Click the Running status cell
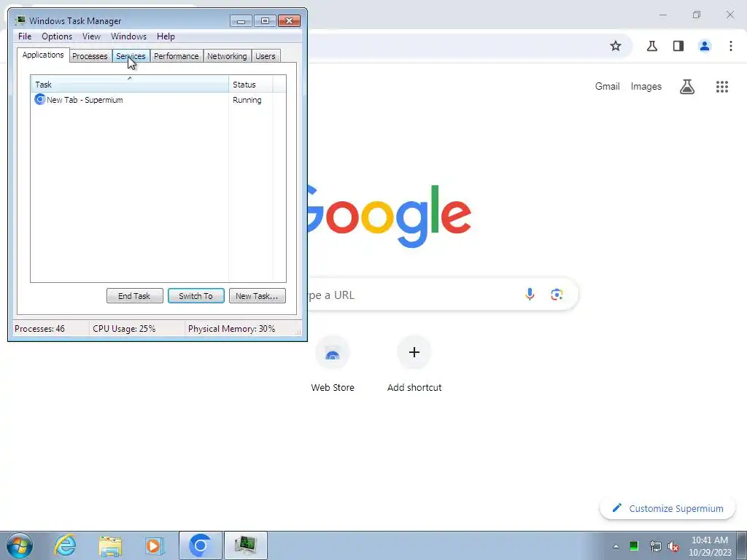747x560 pixels. pos(247,100)
